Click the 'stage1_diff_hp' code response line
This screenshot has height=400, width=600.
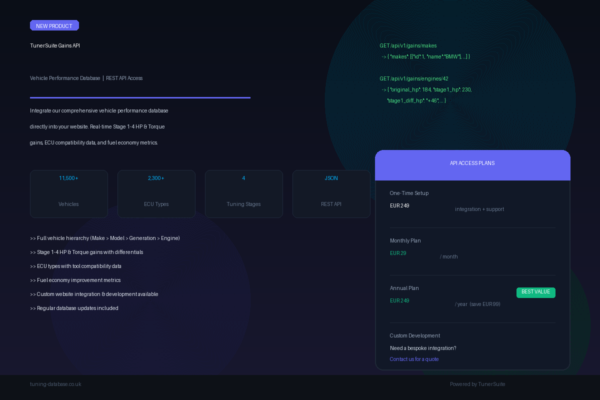(416, 101)
